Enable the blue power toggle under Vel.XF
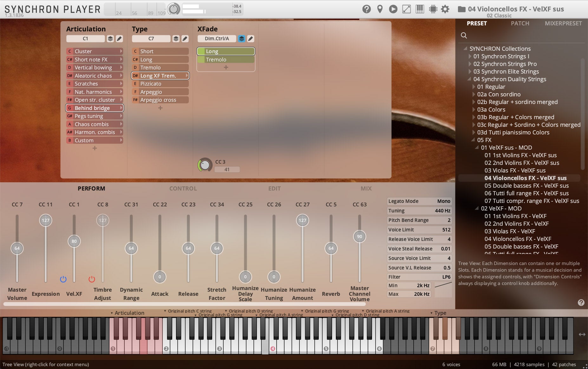 tap(63, 279)
